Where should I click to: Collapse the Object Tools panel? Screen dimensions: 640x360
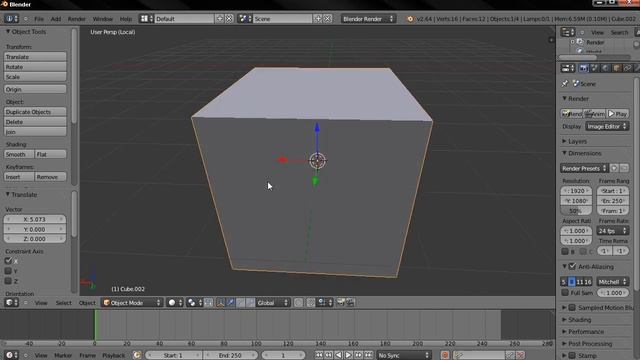[26, 31]
